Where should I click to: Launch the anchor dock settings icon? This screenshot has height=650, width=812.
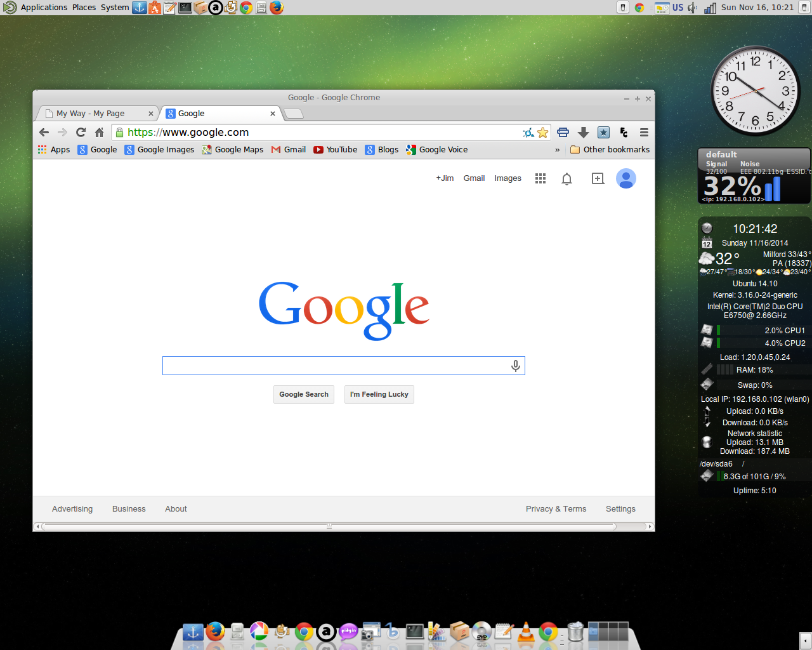pyautogui.click(x=193, y=632)
